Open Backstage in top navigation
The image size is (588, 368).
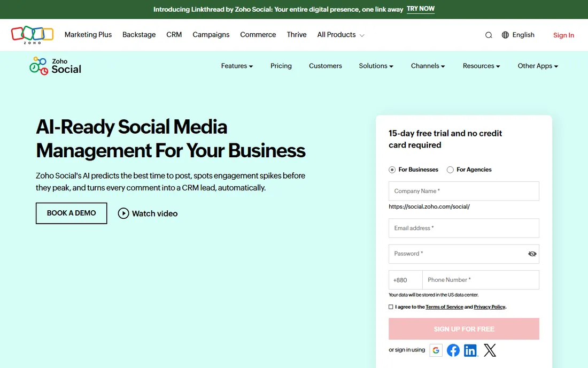(x=139, y=35)
